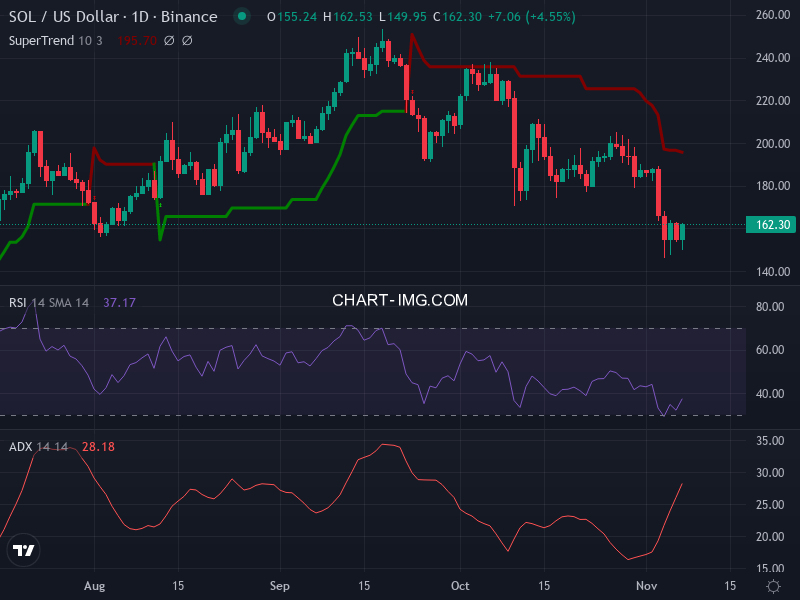
Task: Click the TradingView logo icon
Action: point(23,550)
